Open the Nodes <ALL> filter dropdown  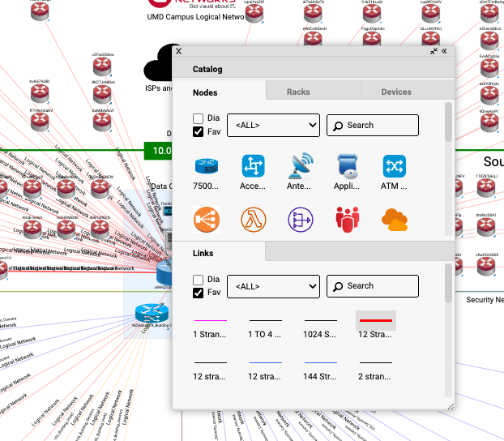[273, 125]
